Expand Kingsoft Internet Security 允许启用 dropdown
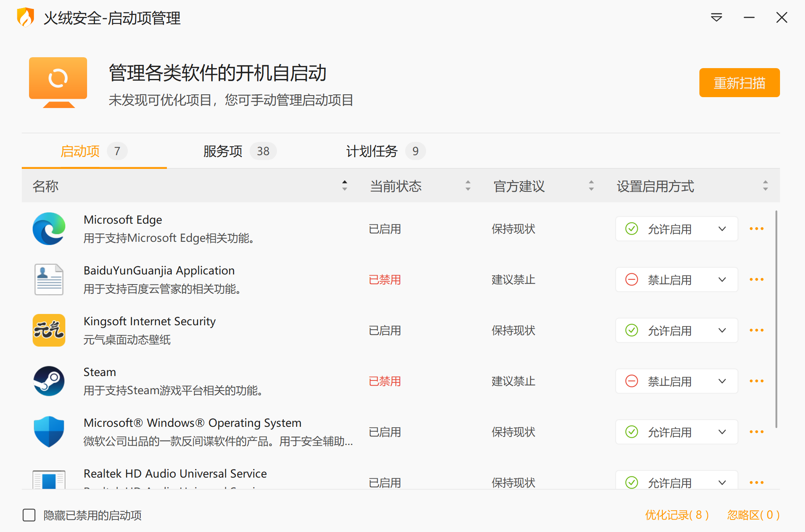 (676, 330)
